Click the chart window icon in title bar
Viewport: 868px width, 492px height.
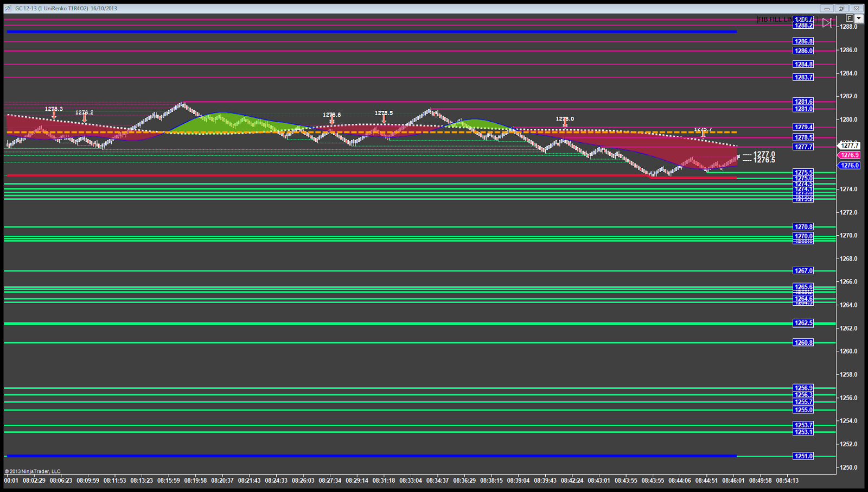pyautogui.click(x=8, y=8)
